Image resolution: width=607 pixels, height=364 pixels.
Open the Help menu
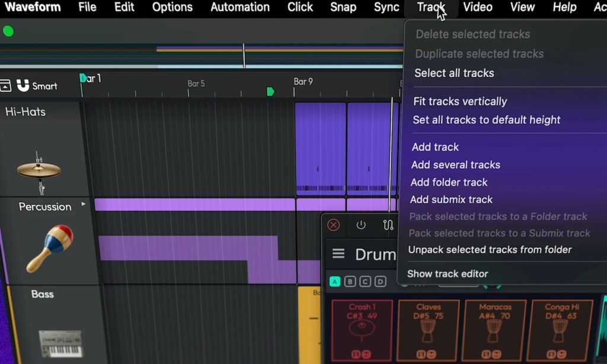pyautogui.click(x=564, y=7)
